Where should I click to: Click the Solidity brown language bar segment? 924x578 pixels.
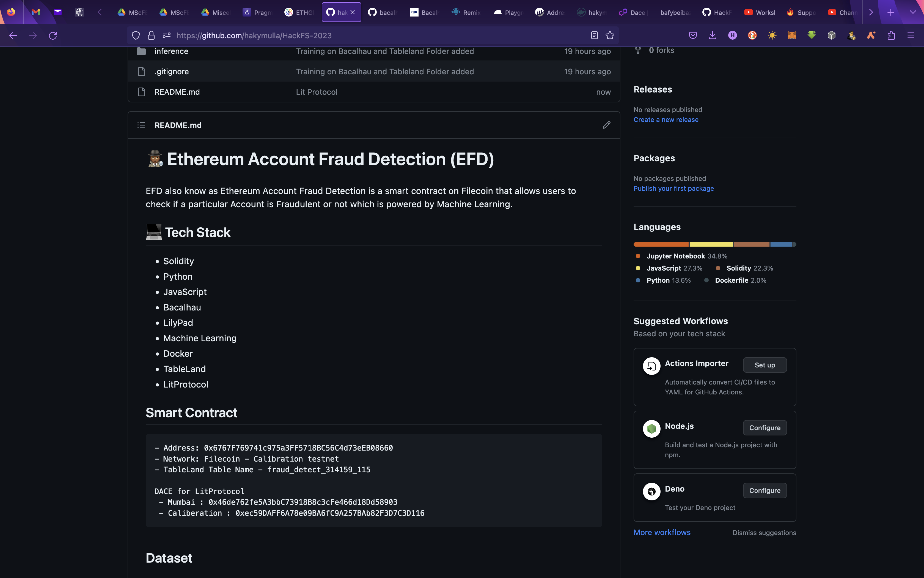tap(751, 244)
